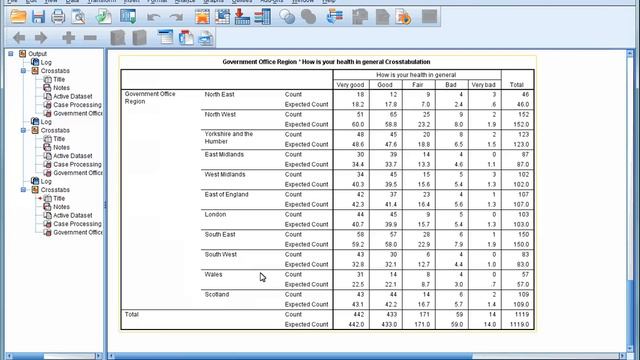Redo the last undone action
This screenshot has height=360, width=640.
[176, 17]
